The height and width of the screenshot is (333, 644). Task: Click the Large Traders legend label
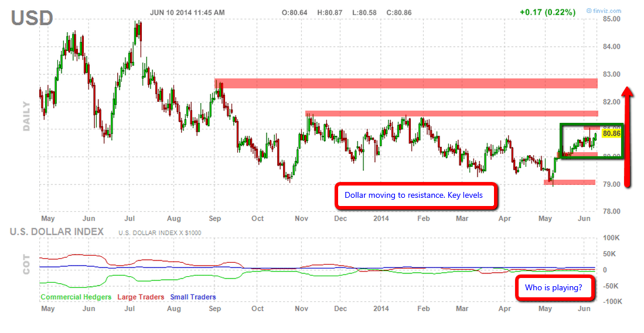point(141,297)
